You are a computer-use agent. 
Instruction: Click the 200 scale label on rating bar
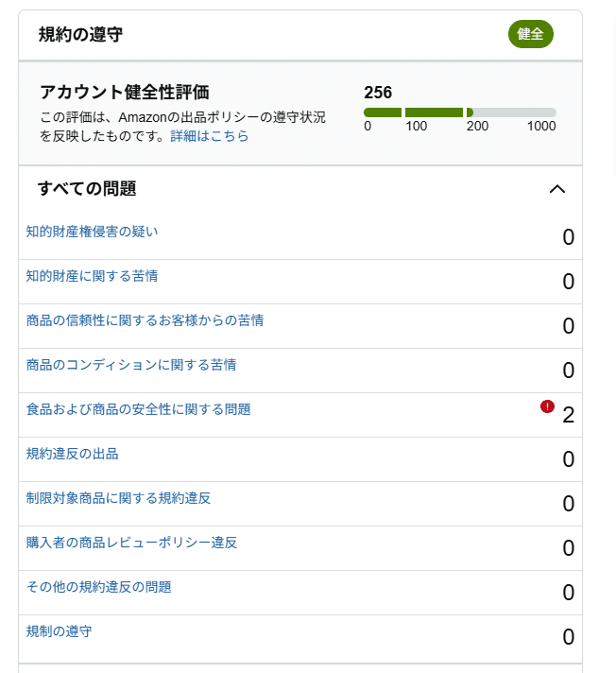477,127
